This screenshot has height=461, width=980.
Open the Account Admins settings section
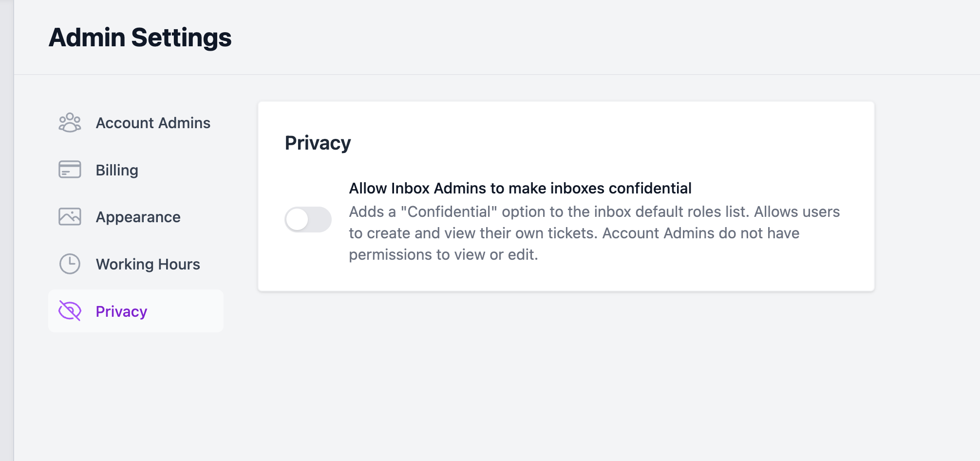153,123
